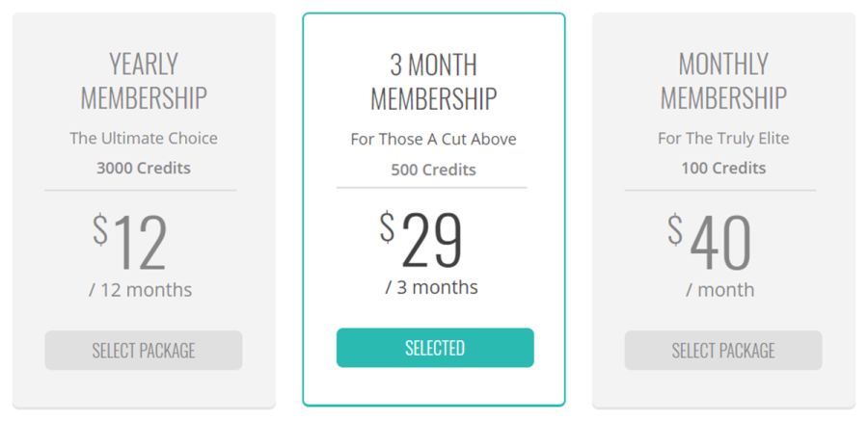Click the dollar sign next to 12

tap(100, 230)
